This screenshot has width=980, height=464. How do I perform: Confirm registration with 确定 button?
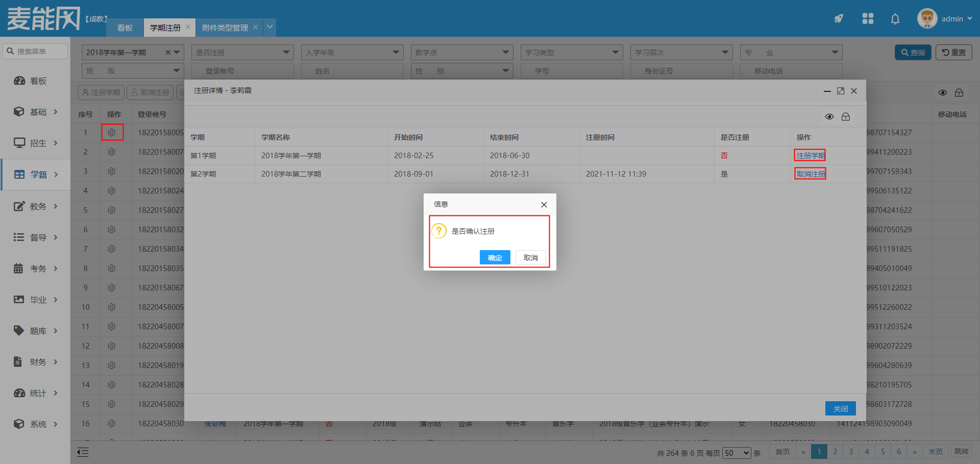[x=495, y=258]
